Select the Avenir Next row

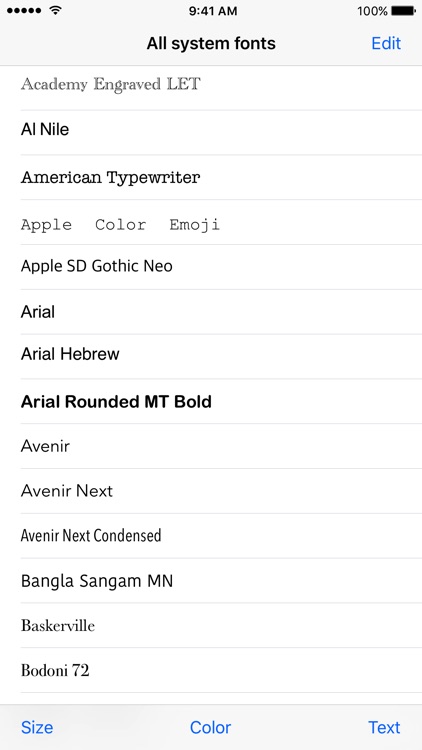point(211,491)
